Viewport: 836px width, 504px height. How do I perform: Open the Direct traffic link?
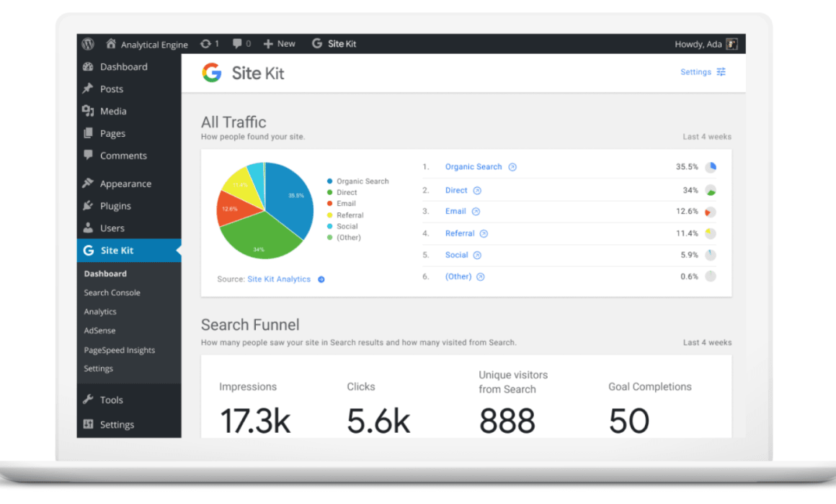pyautogui.click(x=456, y=190)
